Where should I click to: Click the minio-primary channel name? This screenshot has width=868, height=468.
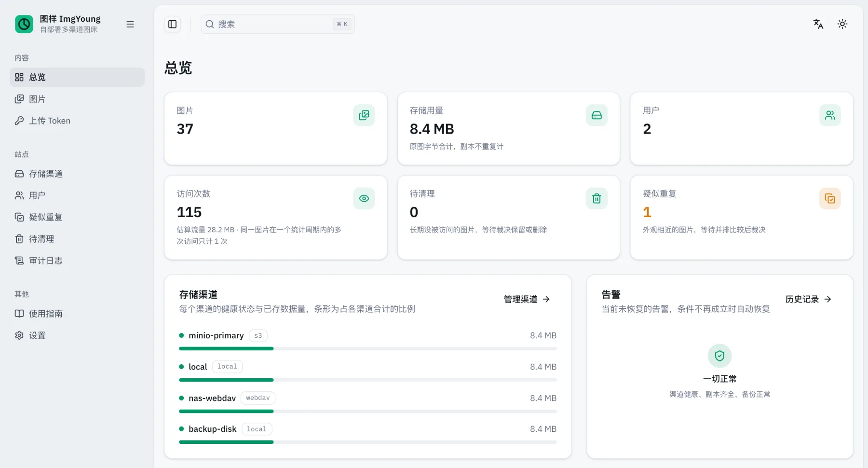[x=216, y=335]
